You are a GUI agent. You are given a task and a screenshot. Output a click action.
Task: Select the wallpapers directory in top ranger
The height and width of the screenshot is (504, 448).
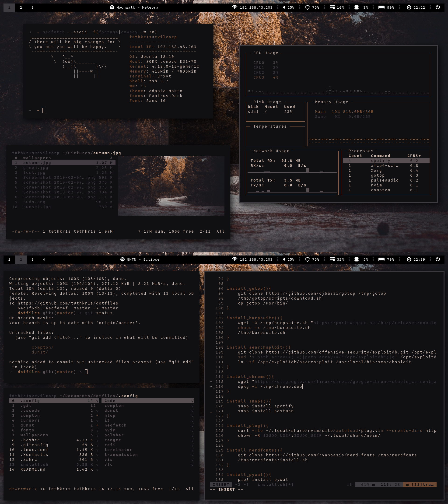[37, 158]
